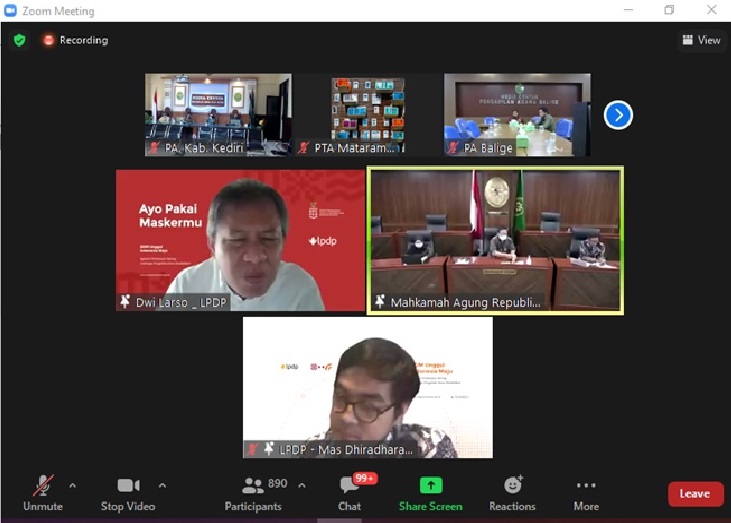
Task: Click the green encryption shield icon
Action: 20,40
